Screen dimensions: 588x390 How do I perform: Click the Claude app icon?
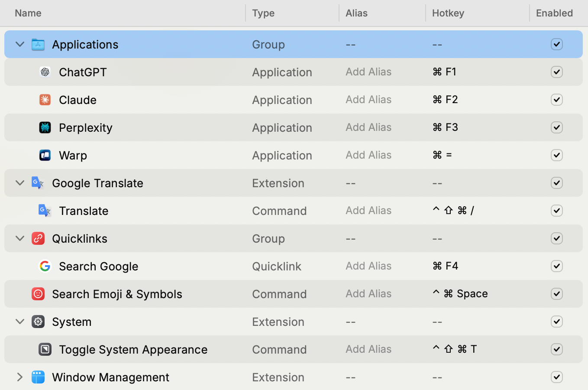45,100
